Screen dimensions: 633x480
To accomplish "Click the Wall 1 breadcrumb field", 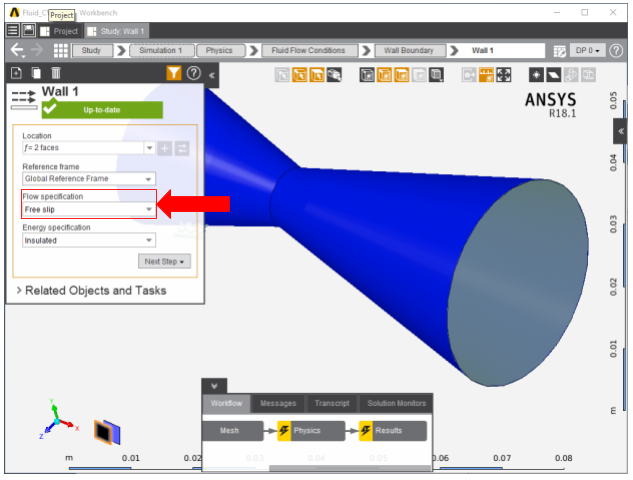I will 502,50.
